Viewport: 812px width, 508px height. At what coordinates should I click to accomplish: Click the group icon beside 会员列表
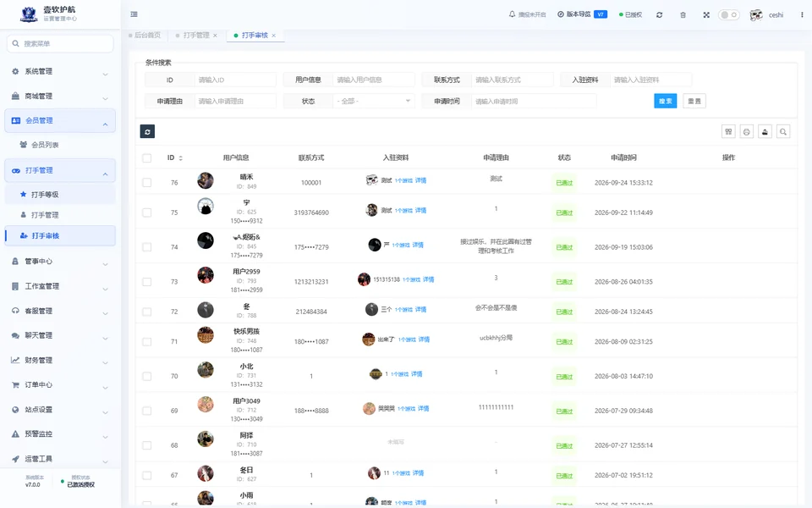[x=24, y=145]
